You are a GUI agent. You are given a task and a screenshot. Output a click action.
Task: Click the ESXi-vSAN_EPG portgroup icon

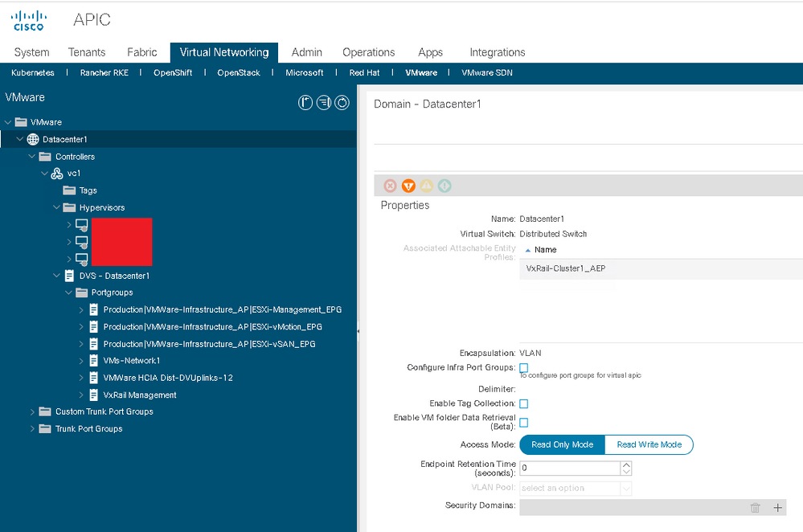(x=94, y=344)
